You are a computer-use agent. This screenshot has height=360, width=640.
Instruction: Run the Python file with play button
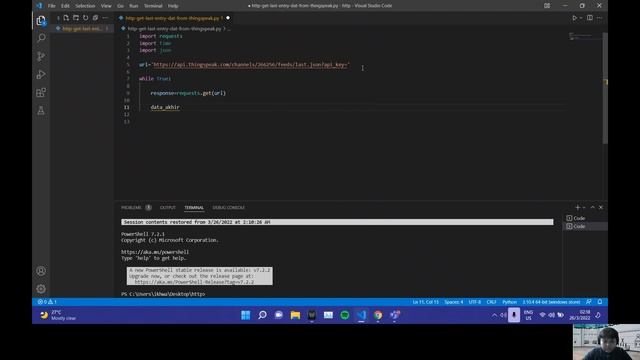[x=574, y=18]
